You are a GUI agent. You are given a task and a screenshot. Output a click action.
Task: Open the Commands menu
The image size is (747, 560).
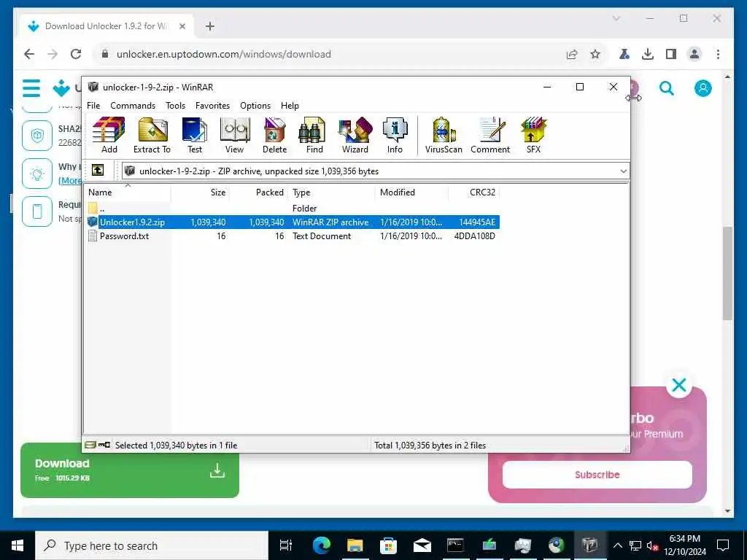133,105
